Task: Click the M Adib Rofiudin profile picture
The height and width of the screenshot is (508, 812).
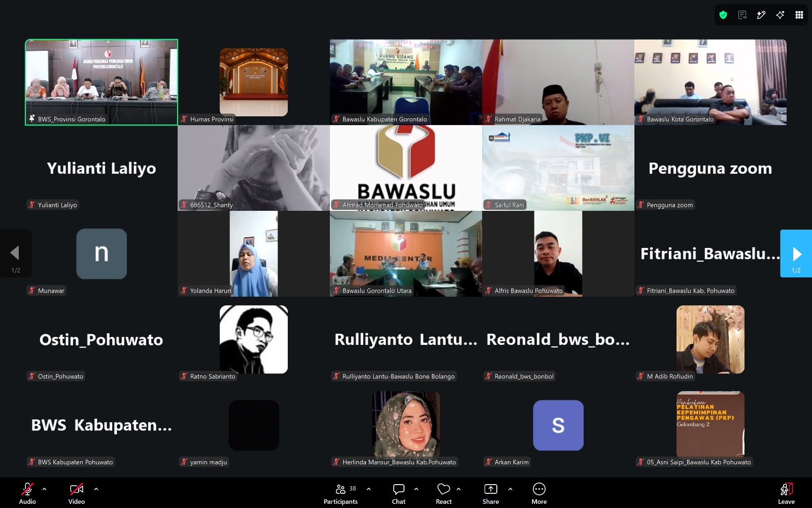Action: [x=710, y=339]
